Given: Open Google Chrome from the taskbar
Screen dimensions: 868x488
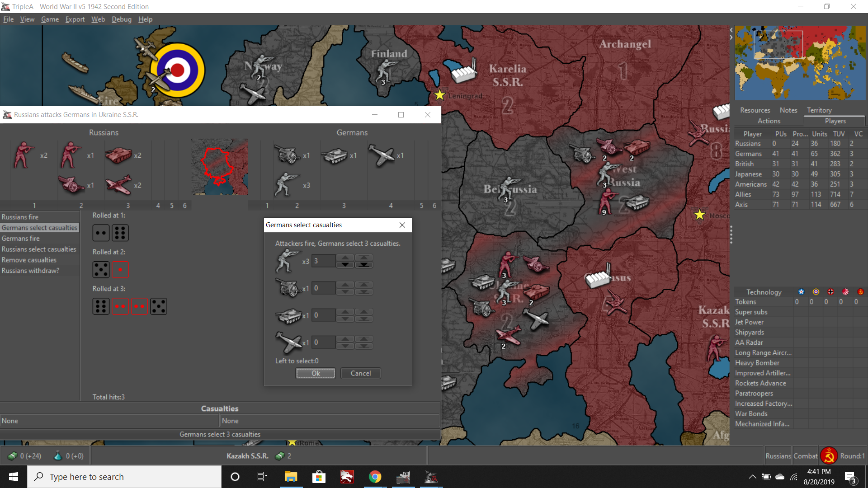Looking at the screenshot, I should (375, 477).
